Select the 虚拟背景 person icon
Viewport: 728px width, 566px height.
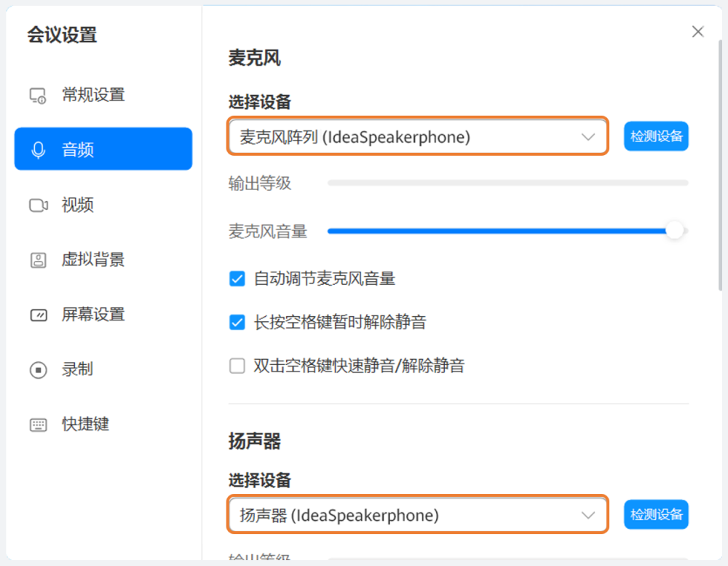[39, 260]
